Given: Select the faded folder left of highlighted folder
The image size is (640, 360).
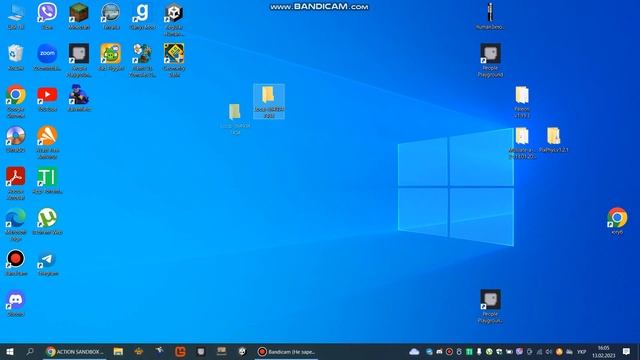Looking at the screenshot, I should click(235, 118).
